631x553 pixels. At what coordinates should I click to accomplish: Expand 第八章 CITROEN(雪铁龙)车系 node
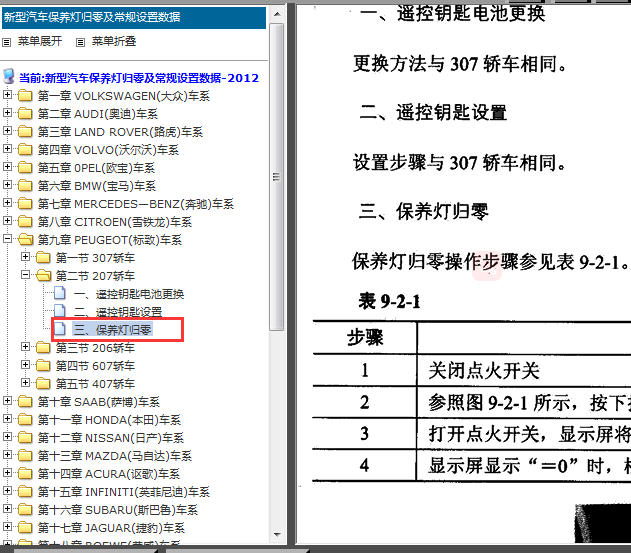(x=7, y=221)
